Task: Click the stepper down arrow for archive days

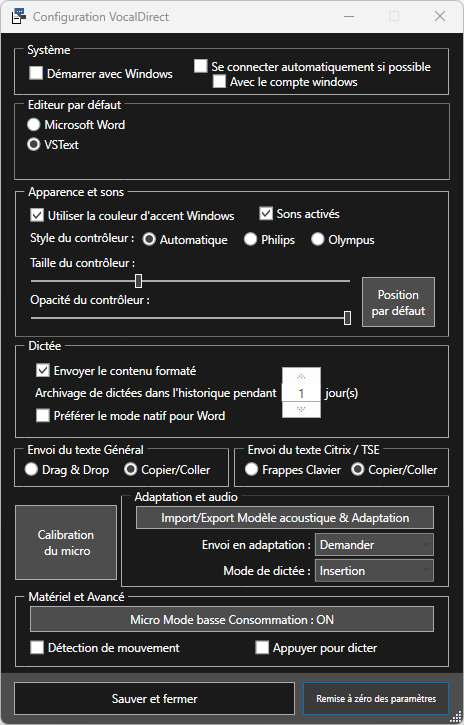Action: pyautogui.click(x=301, y=409)
